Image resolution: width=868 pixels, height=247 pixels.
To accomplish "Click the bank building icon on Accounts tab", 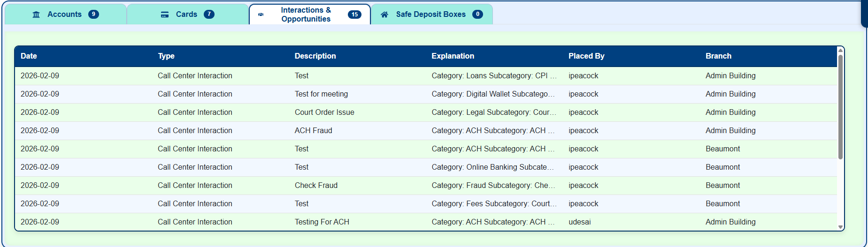I will coord(36,15).
